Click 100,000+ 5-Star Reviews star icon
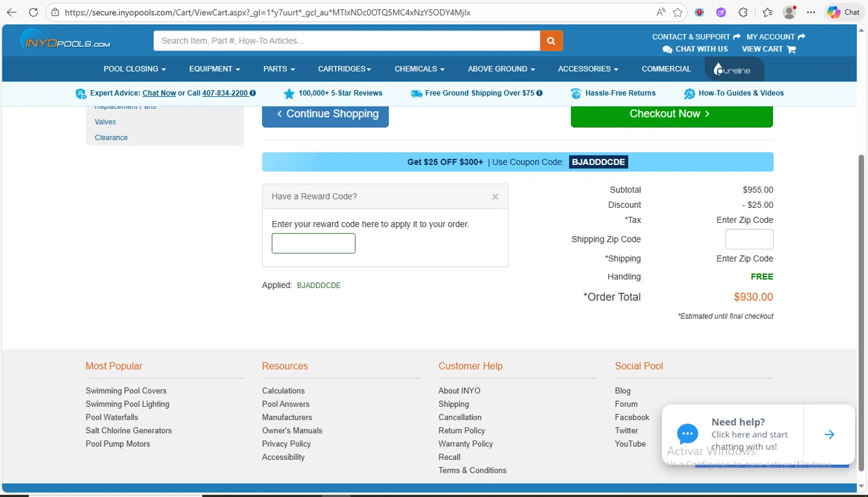 click(x=289, y=94)
